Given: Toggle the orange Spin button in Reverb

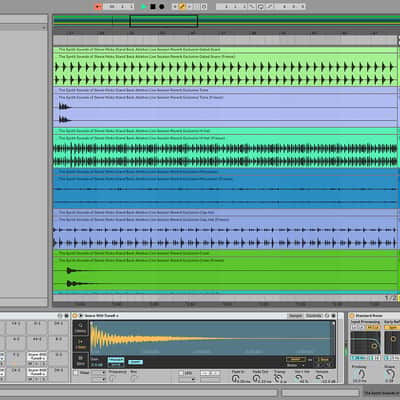Looking at the screenshot, I should [393, 327].
